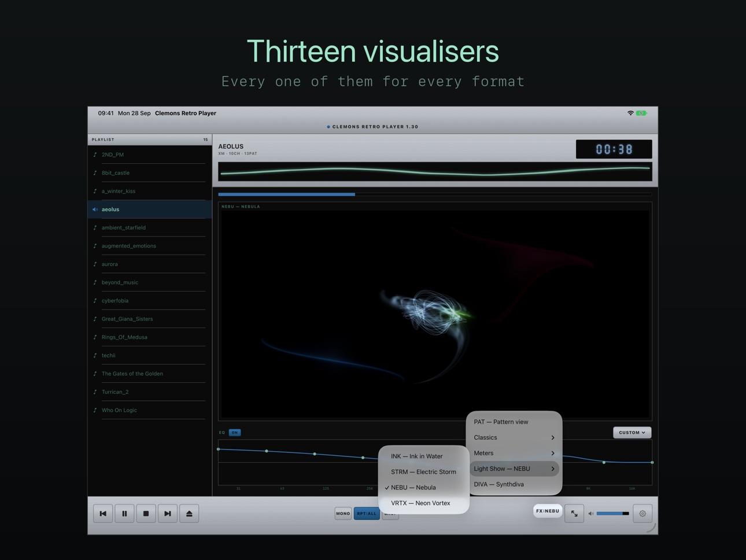Play 2ND_PM from the playlist
This screenshot has height=560, width=746.
coord(150,154)
